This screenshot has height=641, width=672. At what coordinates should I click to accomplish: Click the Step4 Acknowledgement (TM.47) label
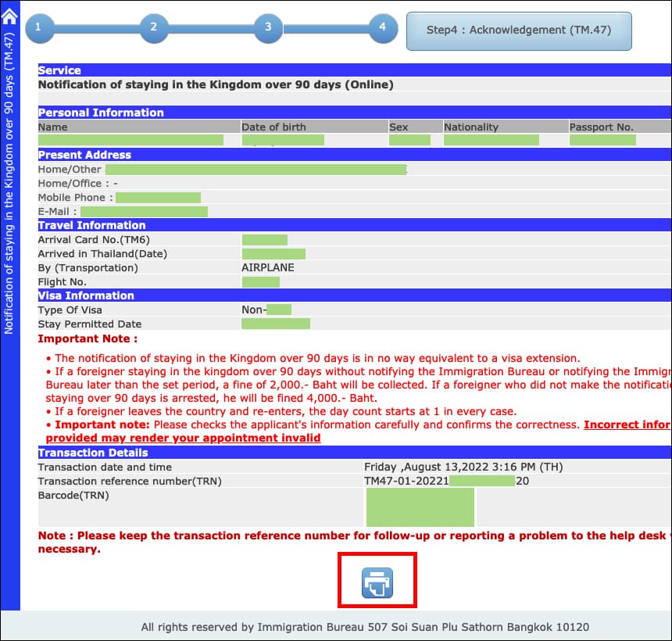coord(519,30)
